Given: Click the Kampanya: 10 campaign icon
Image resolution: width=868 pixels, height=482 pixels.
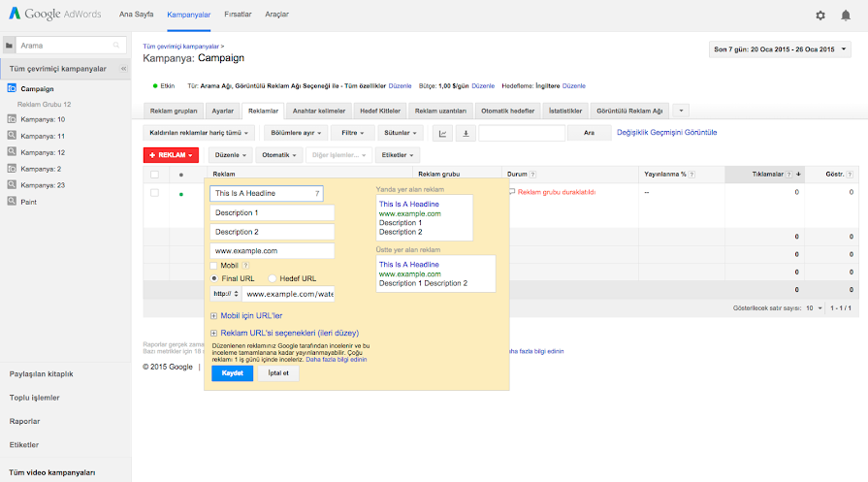Looking at the screenshot, I should pyautogui.click(x=12, y=118).
